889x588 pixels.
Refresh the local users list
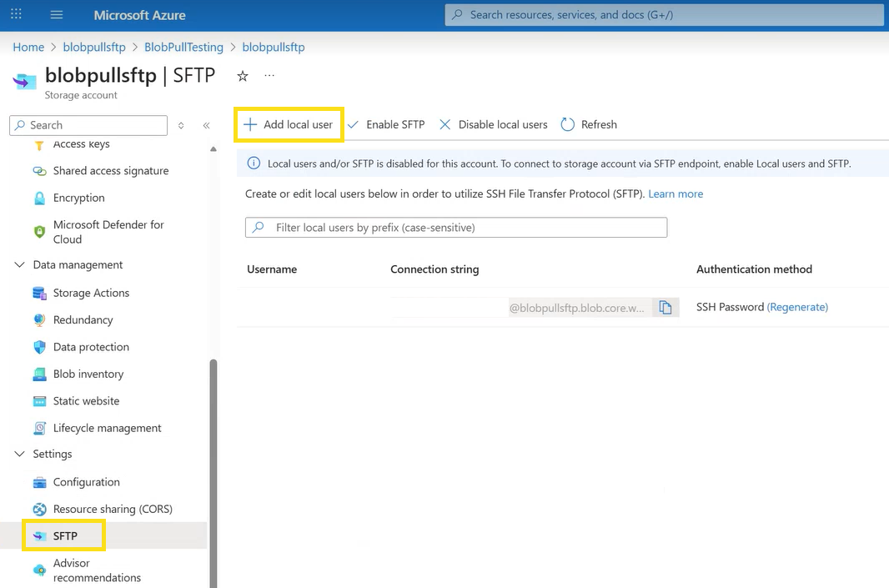[x=589, y=124]
